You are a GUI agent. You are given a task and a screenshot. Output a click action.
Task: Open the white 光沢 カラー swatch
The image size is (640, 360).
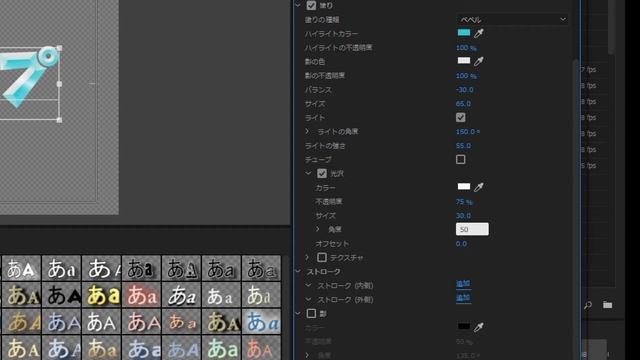click(464, 187)
